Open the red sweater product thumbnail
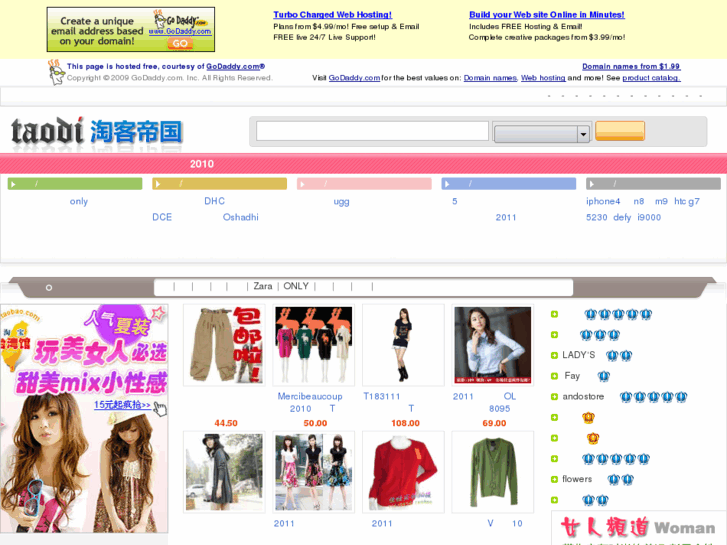The width and height of the screenshot is (727, 545). 403,472
